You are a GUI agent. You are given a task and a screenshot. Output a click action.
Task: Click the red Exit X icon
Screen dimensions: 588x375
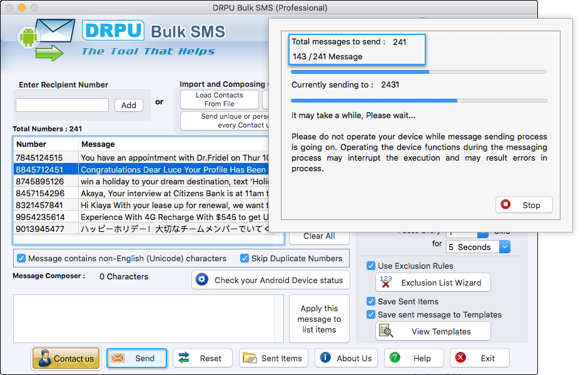click(460, 357)
